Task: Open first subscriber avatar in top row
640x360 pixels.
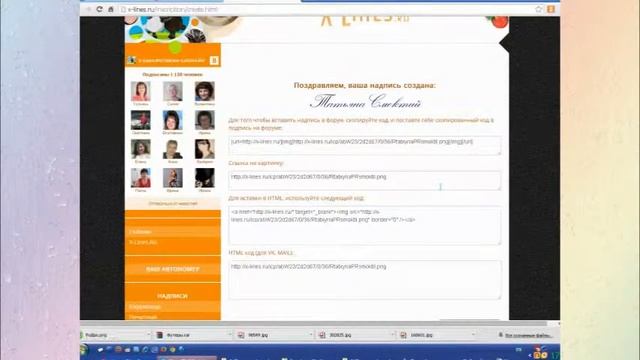Action: coord(140,91)
